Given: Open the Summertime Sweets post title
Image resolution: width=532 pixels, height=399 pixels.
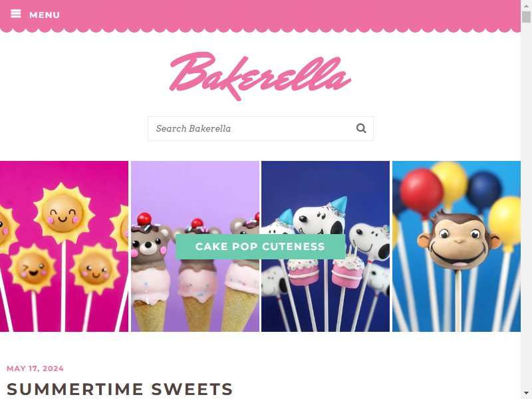Looking at the screenshot, I should pos(120,389).
